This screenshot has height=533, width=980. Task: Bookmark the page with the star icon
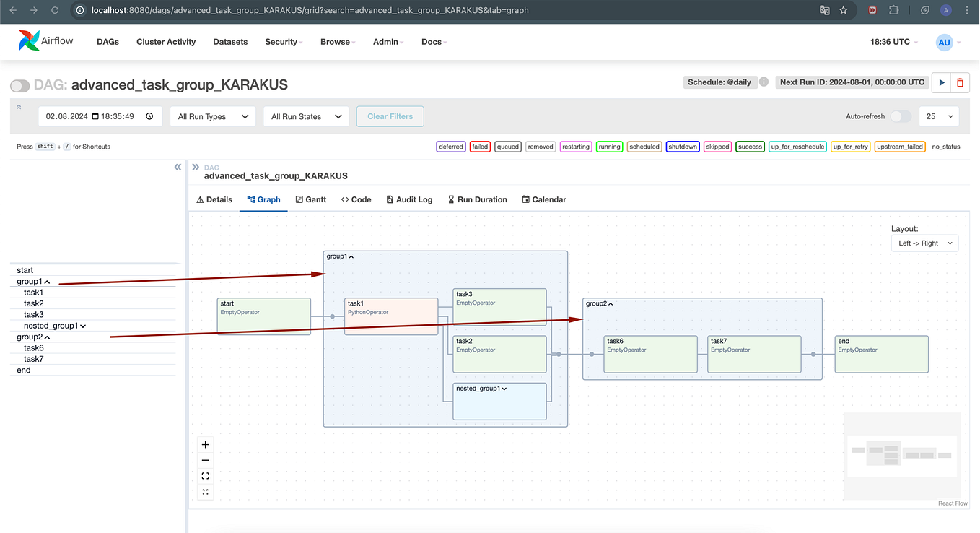tap(844, 10)
